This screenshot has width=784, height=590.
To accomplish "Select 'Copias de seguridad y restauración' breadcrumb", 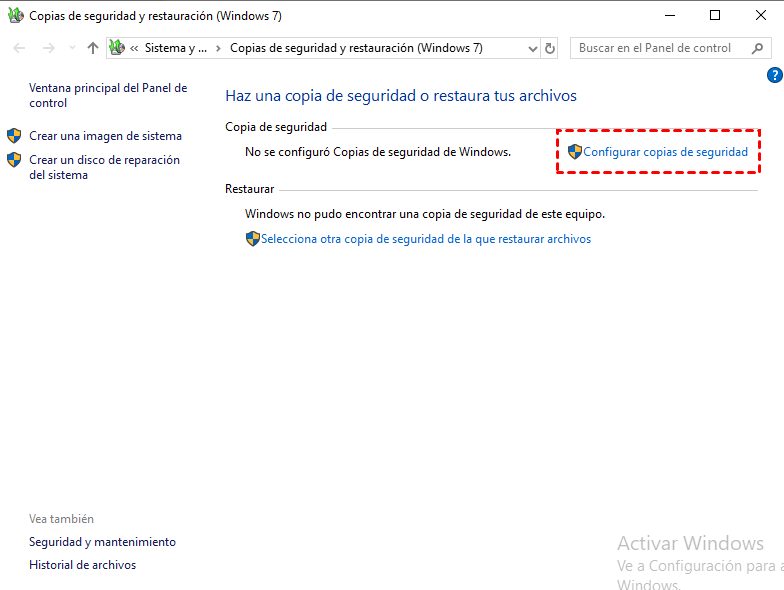I will click(356, 48).
